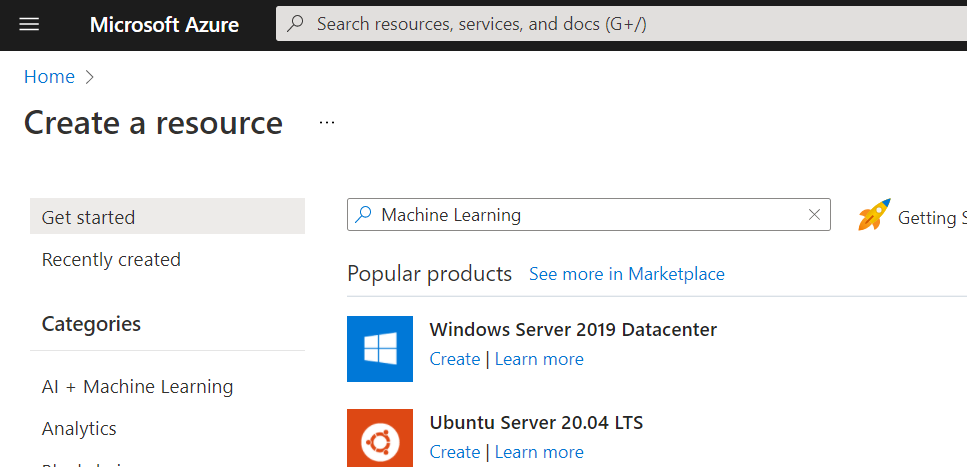Choose AI + Machine Learning category
This screenshot has width=967, height=467.
click(138, 387)
